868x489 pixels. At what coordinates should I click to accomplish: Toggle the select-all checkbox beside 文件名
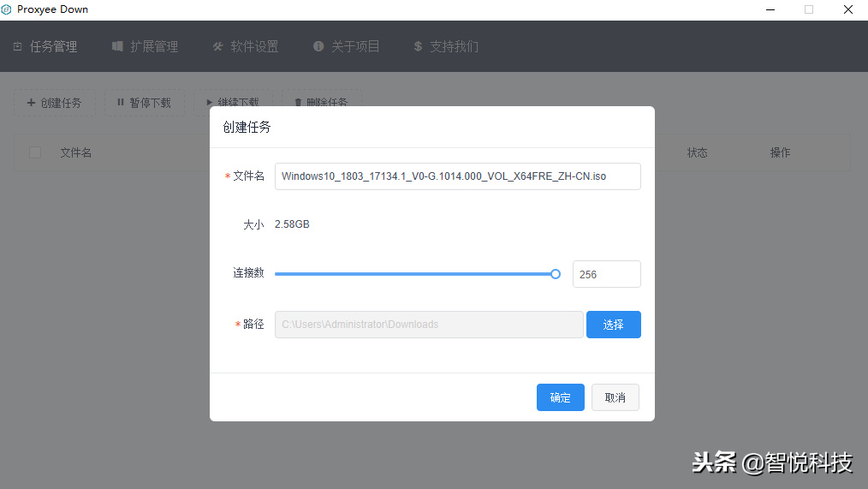[35, 152]
